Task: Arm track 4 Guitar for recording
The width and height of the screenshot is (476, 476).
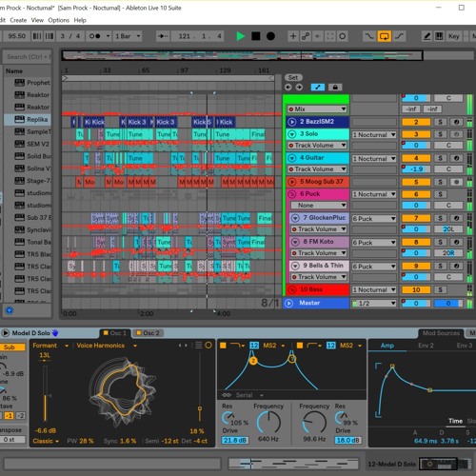Action: [x=456, y=158]
